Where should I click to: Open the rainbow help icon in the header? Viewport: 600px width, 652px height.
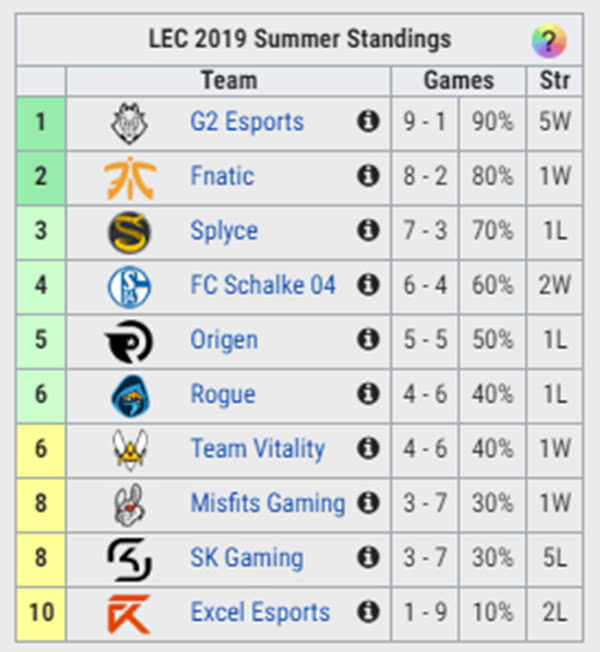548,41
